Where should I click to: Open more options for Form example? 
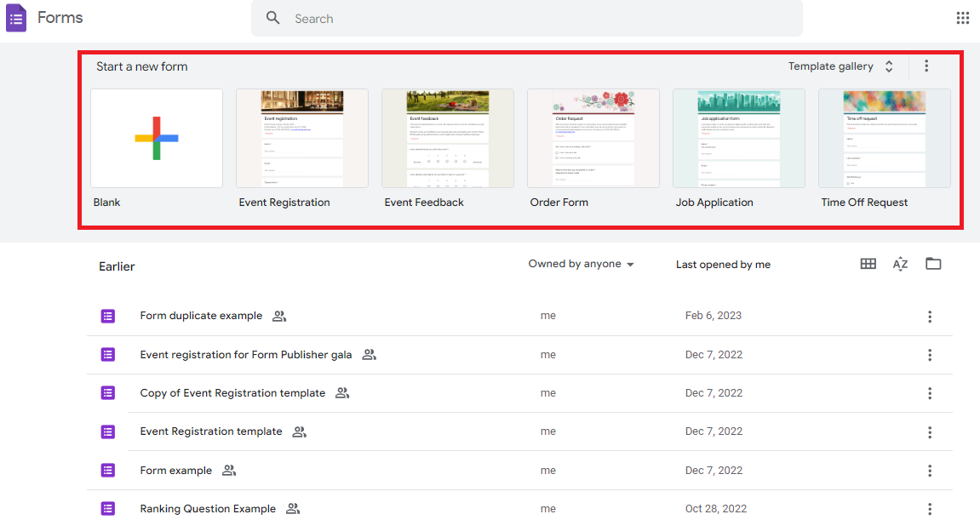pos(930,471)
